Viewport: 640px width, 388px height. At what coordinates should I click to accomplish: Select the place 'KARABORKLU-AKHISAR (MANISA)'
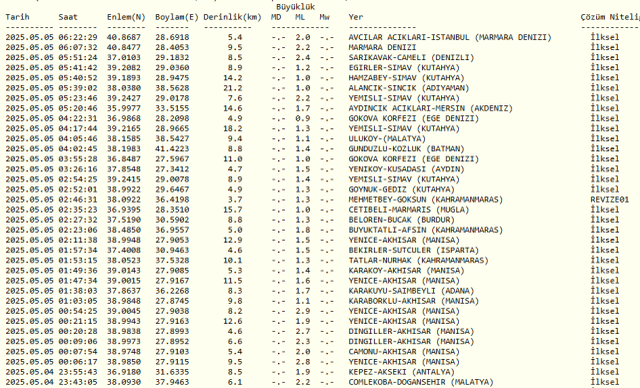(413, 302)
